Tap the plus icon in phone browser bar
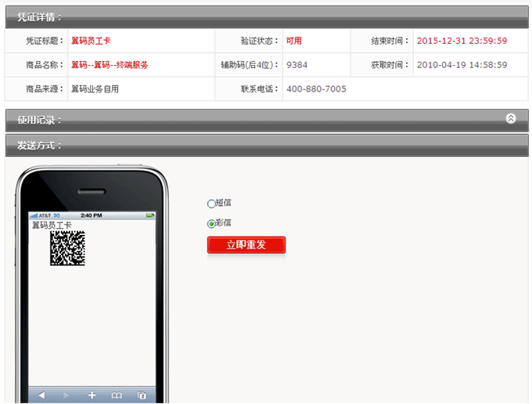Viewport: 532px width, 404px height. click(x=92, y=395)
